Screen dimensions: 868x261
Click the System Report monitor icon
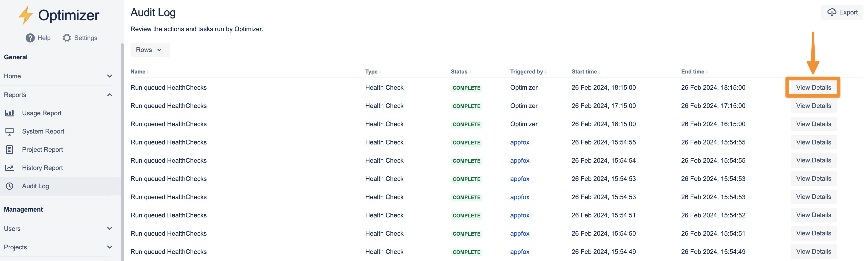point(9,131)
